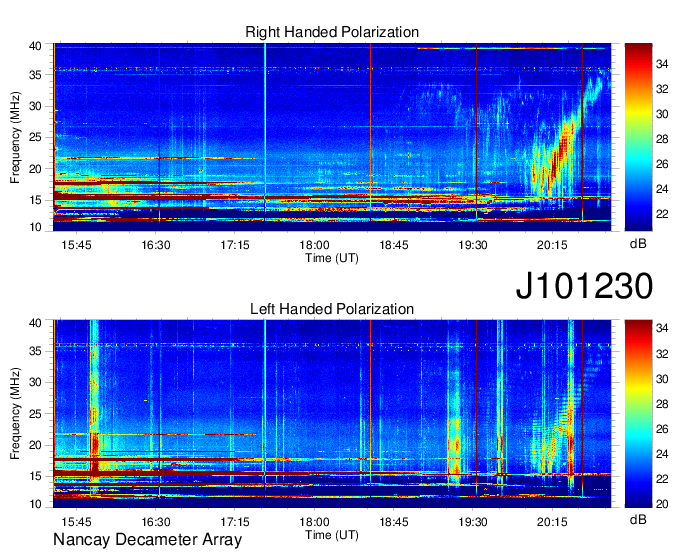
Task: Select 19:30 tick under left-handed plot
Action: (473, 522)
